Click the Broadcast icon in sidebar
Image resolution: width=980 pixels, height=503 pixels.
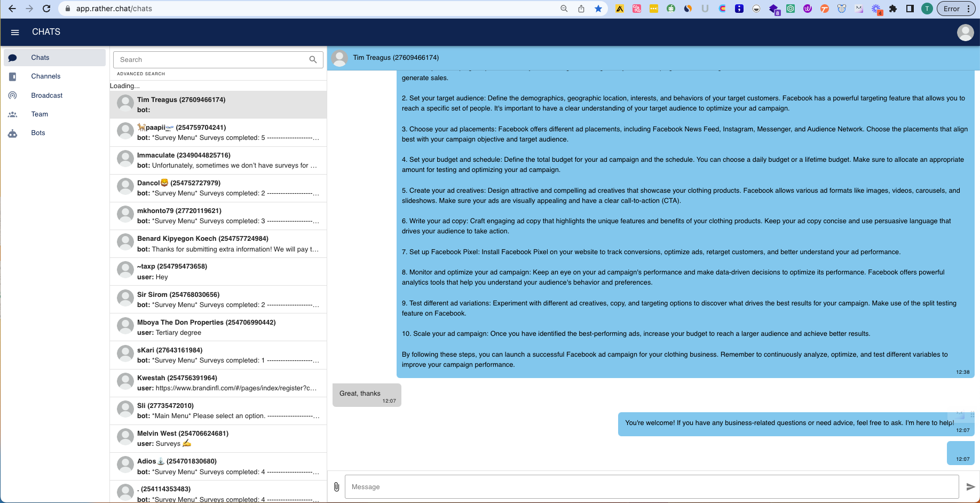point(12,96)
